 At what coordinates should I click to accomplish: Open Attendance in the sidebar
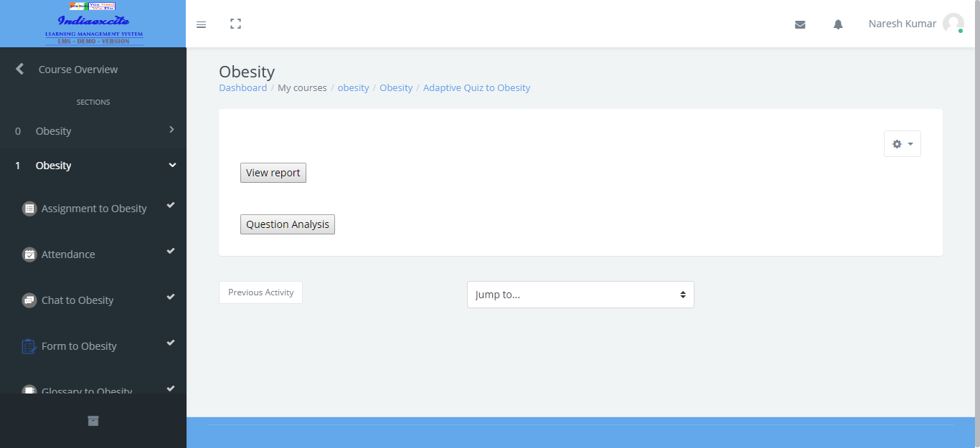tap(68, 254)
